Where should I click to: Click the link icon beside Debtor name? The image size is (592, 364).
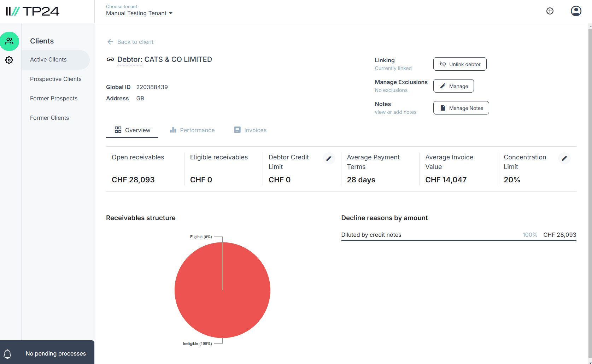pos(110,59)
